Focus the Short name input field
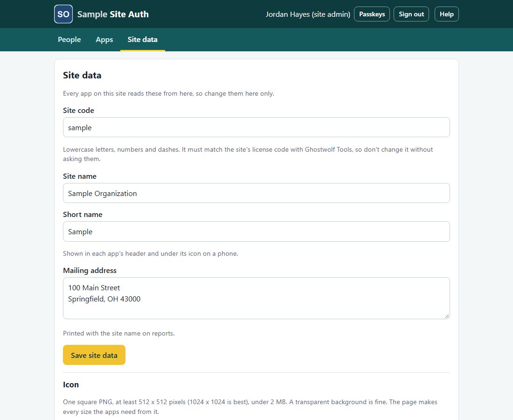This screenshot has width=513, height=420. [256, 231]
